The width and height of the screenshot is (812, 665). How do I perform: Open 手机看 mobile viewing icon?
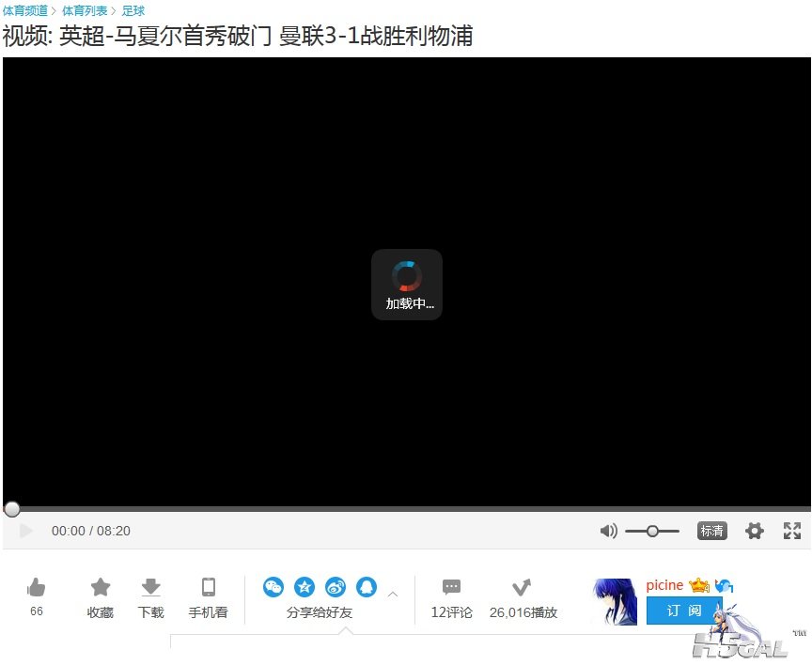pos(209,587)
